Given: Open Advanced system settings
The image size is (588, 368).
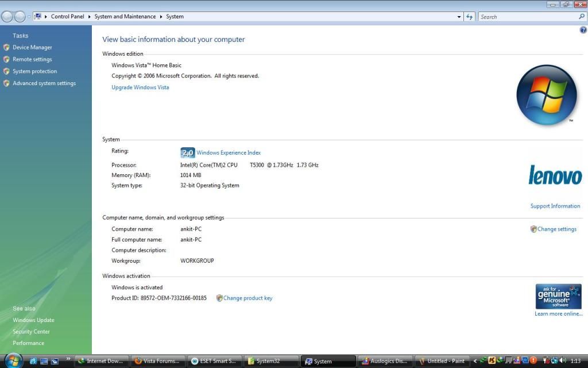Looking at the screenshot, I should coord(44,83).
